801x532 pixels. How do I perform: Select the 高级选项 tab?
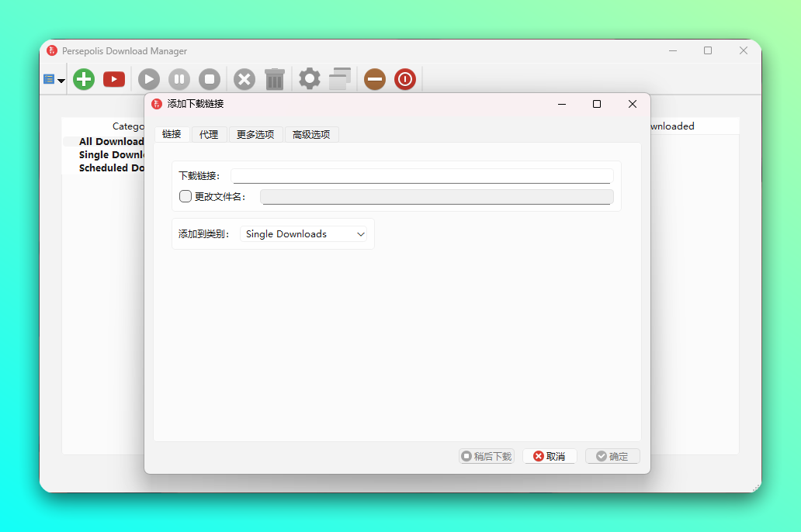tap(311, 134)
